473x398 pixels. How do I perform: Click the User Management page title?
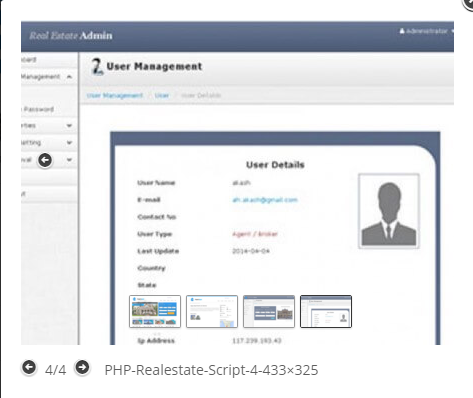tap(154, 66)
